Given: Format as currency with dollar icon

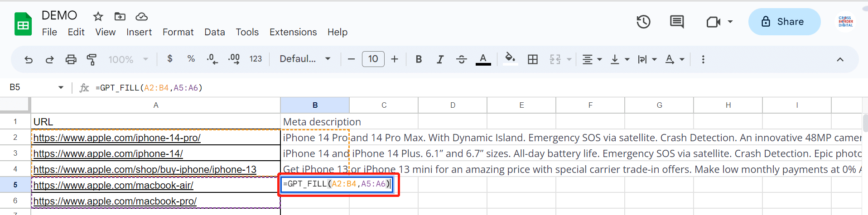Looking at the screenshot, I should (x=170, y=59).
